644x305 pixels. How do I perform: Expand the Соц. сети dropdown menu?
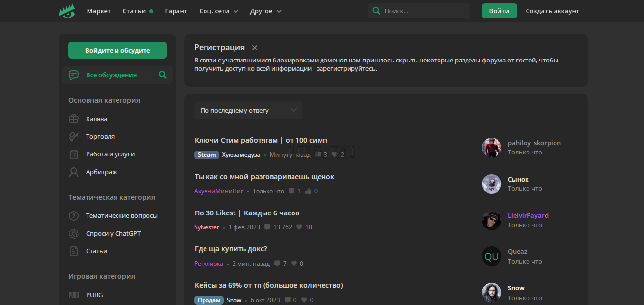(219, 11)
